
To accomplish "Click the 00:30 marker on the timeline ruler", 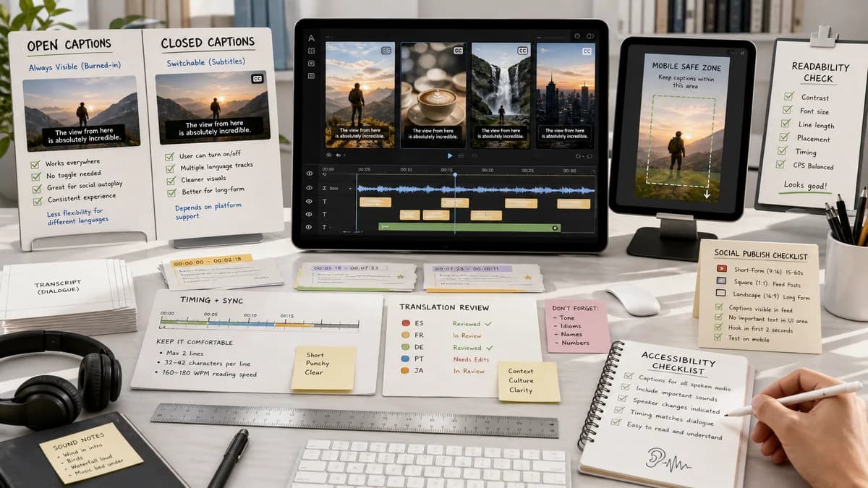I will 569,170.
